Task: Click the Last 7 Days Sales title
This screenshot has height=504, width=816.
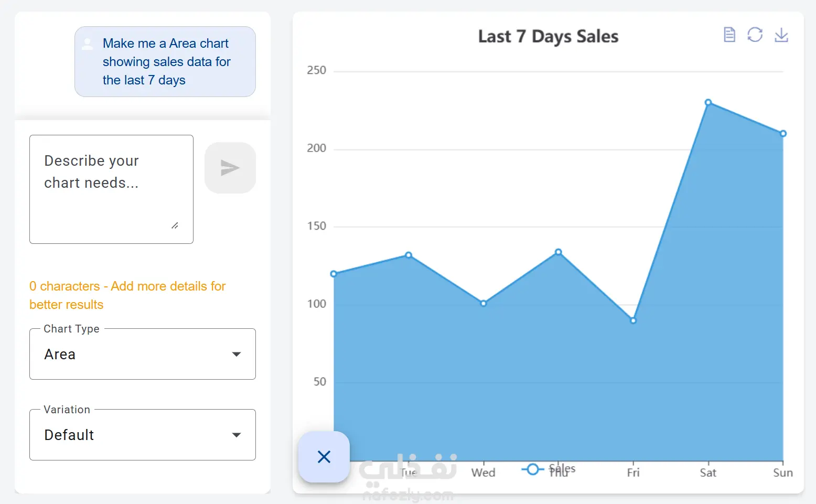Action: click(x=548, y=36)
